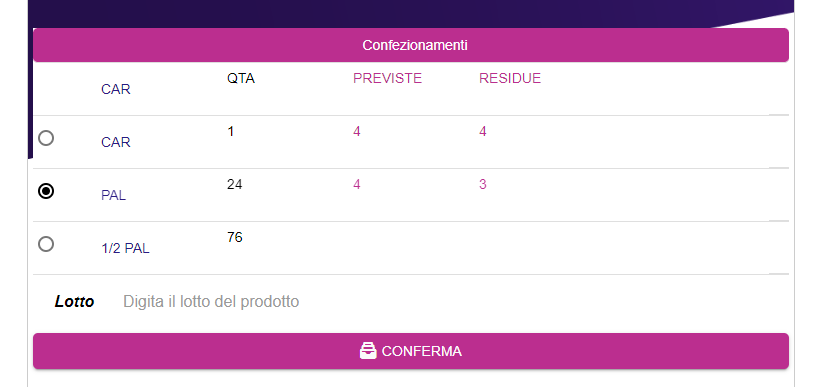
Task: Click the CAR label in the row with quantity 1
Action: [116, 142]
